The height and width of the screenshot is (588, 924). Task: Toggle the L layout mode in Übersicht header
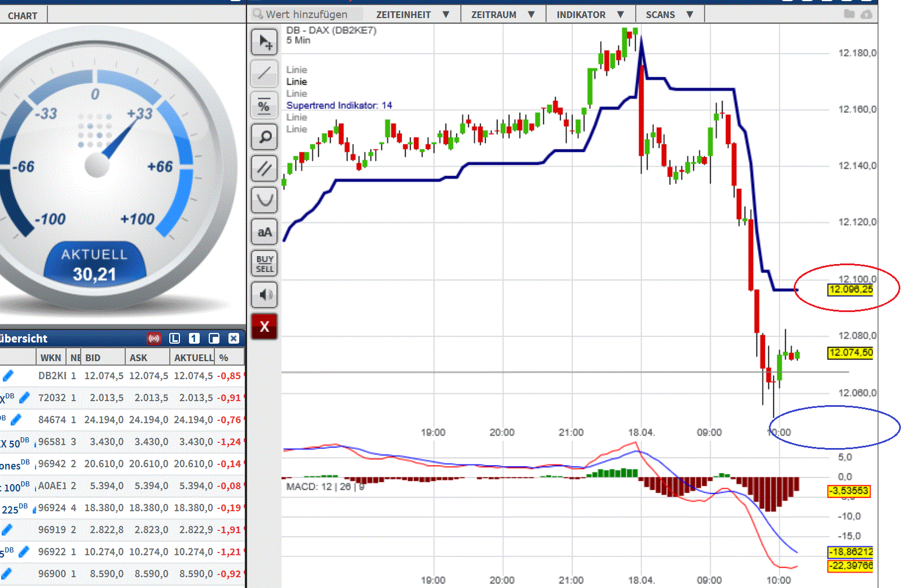click(175, 338)
